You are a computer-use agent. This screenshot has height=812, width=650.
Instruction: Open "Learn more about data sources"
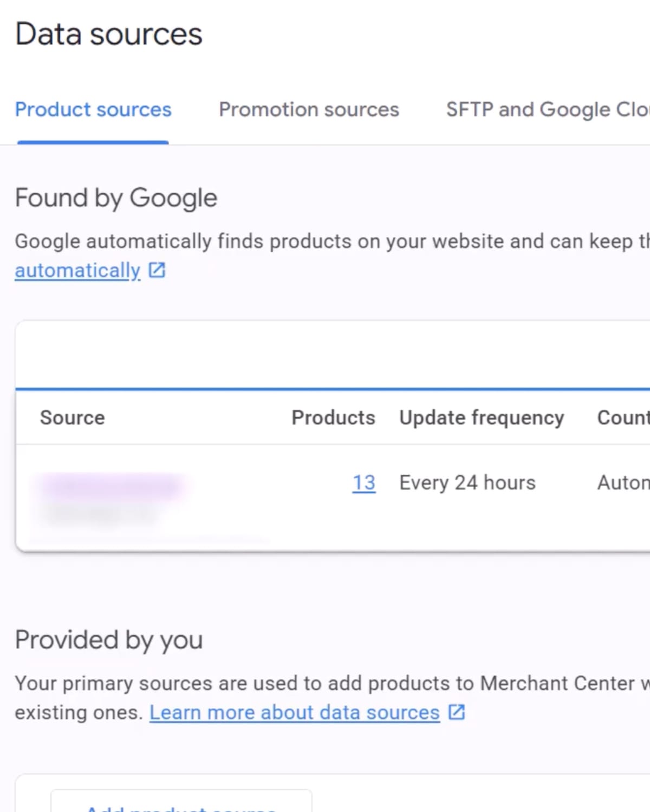pyautogui.click(x=295, y=712)
